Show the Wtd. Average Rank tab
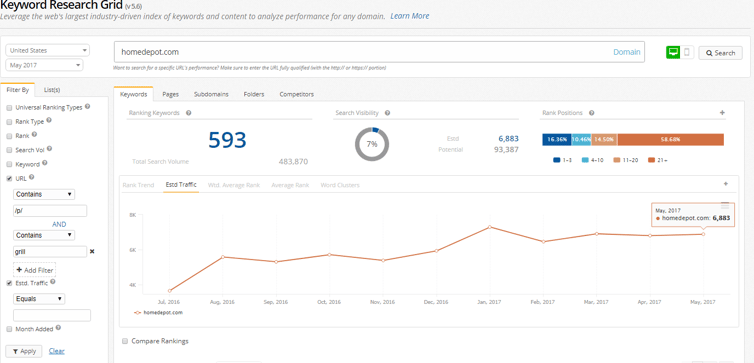This screenshot has height=363, width=754. 234,185
